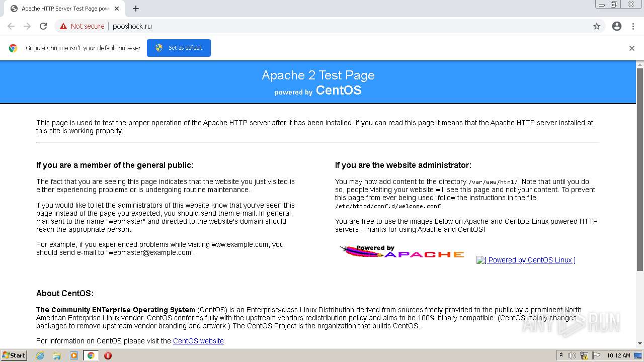
Task: Show hidden tray icons arrow
Action: click(561, 355)
